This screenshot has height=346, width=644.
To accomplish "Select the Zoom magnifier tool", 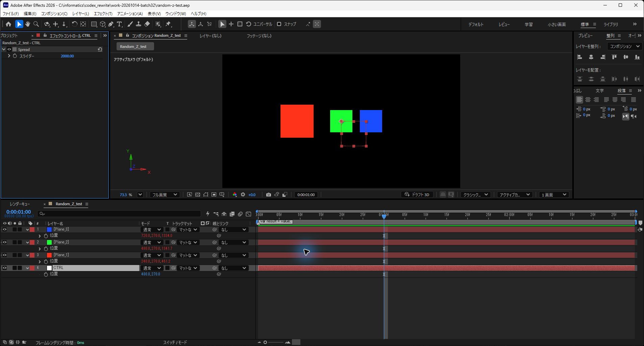I will pos(36,24).
